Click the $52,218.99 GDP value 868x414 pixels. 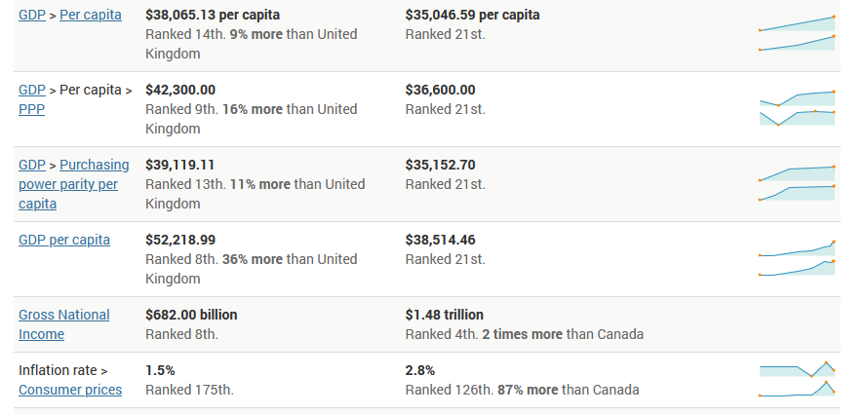tap(180, 240)
